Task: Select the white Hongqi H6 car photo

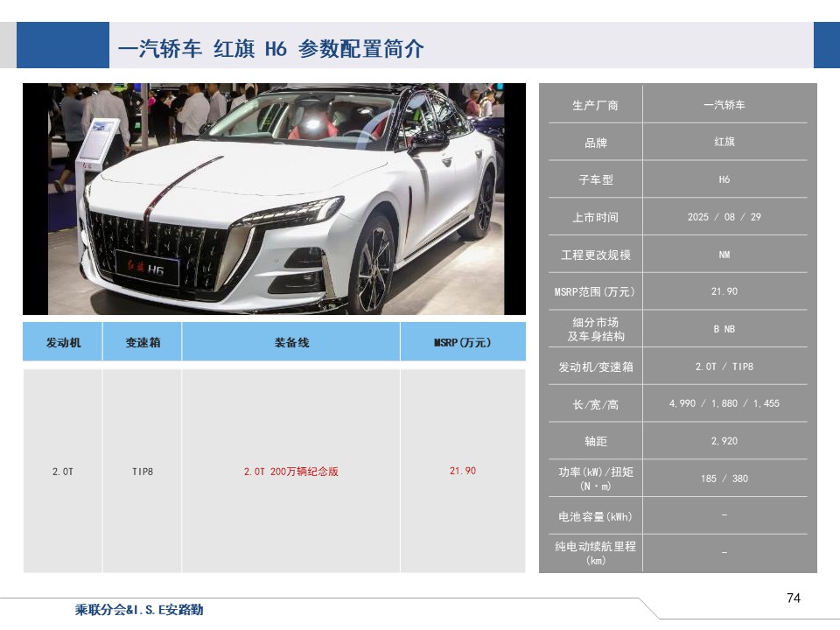Action: 274,199
